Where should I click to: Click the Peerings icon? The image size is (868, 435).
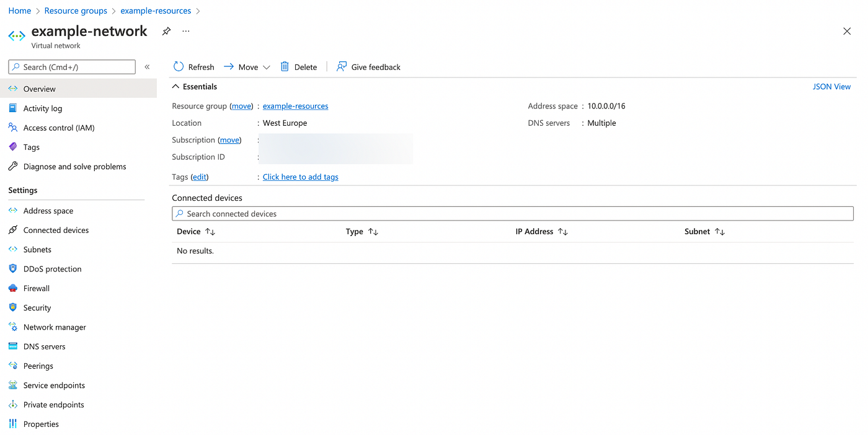pyautogui.click(x=13, y=366)
